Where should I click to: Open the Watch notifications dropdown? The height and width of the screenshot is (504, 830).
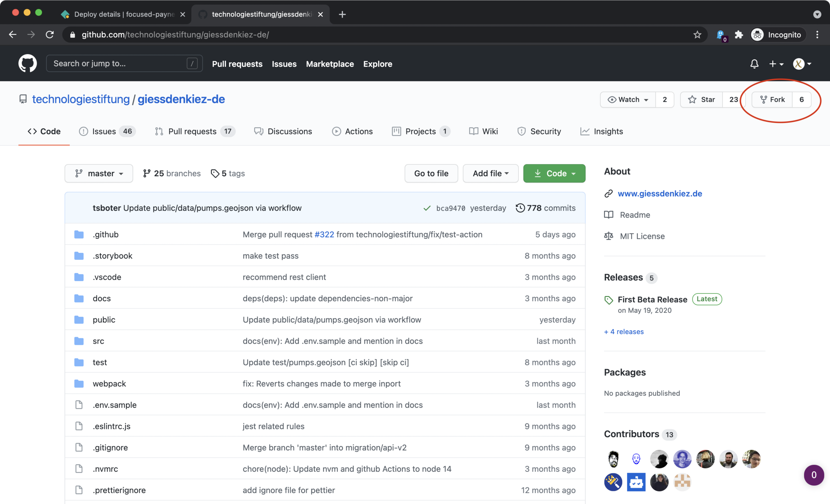pos(628,100)
